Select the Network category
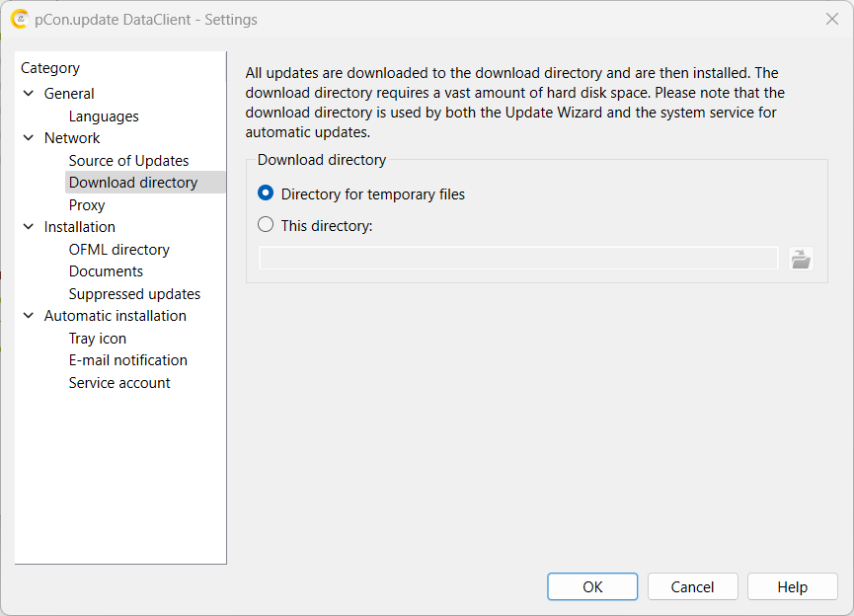854x616 pixels. [72, 138]
